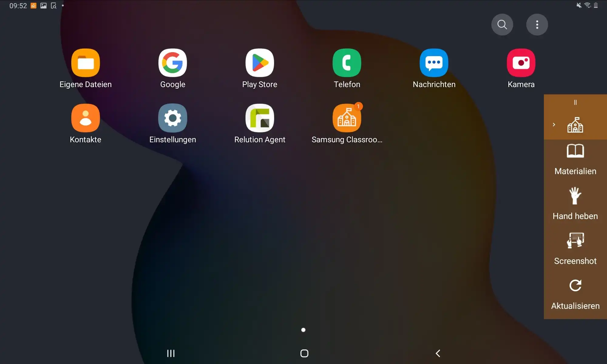Open Einstellungen settings app
Viewport: 607px width, 364px height.
coord(173,118)
